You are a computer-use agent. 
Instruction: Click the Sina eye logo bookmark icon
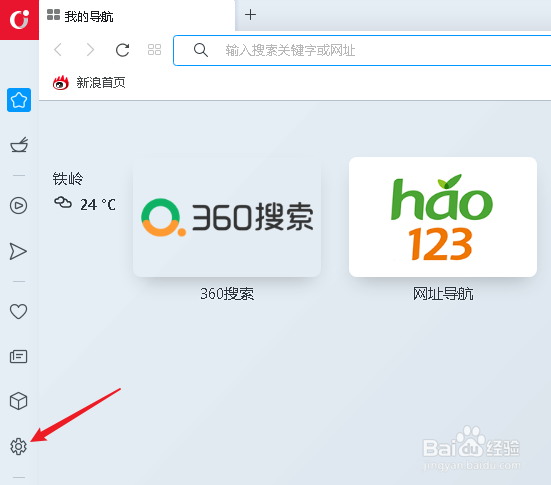click(x=61, y=83)
